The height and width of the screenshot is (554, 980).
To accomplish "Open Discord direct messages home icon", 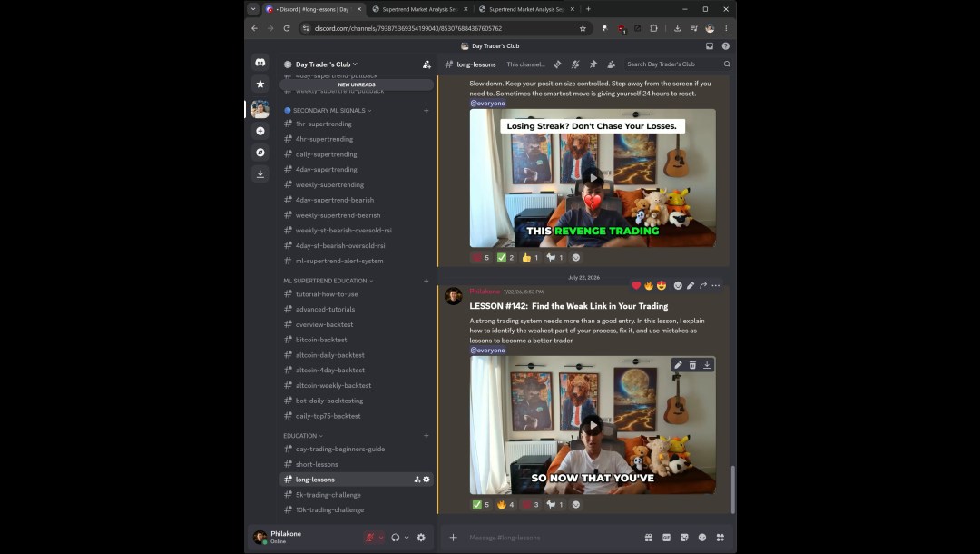I will [260, 63].
